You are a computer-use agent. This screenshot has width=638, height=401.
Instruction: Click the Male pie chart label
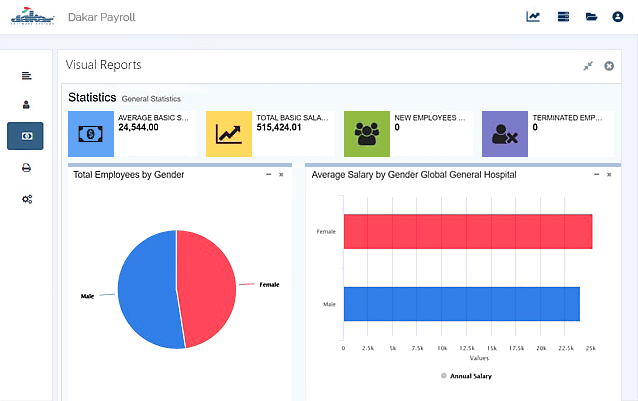(87, 296)
